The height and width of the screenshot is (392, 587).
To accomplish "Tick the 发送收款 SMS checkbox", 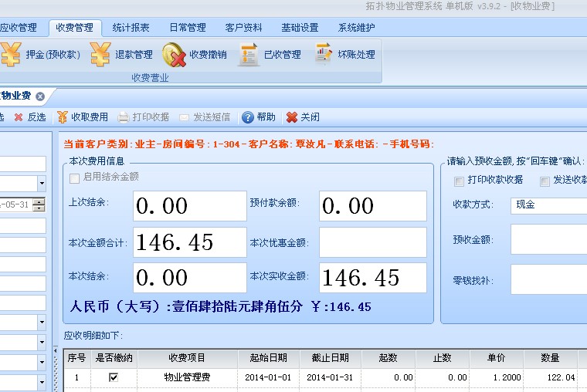I will [545, 181].
